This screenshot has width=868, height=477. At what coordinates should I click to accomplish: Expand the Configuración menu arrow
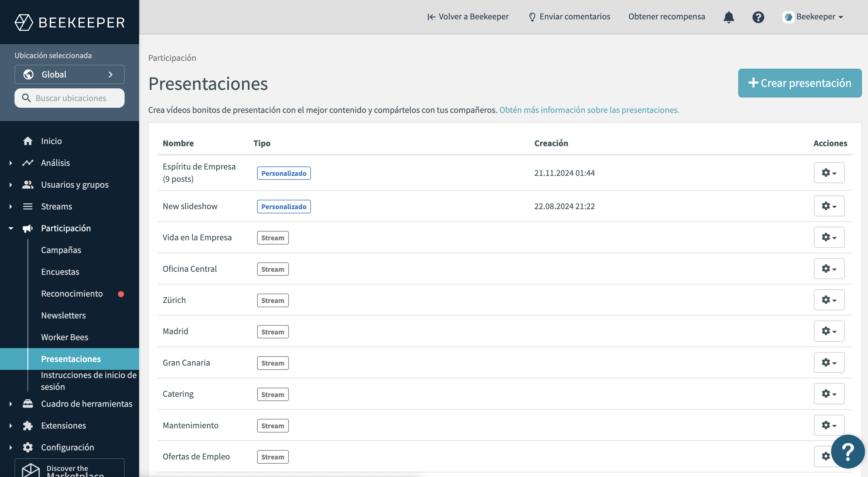point(11,448)
